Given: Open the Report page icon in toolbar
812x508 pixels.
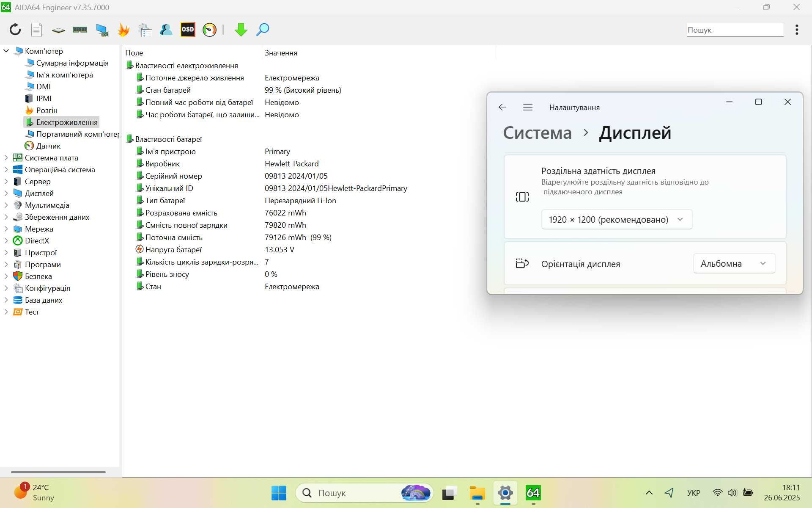Looking at the screenshot, I should tap(37, 30).
